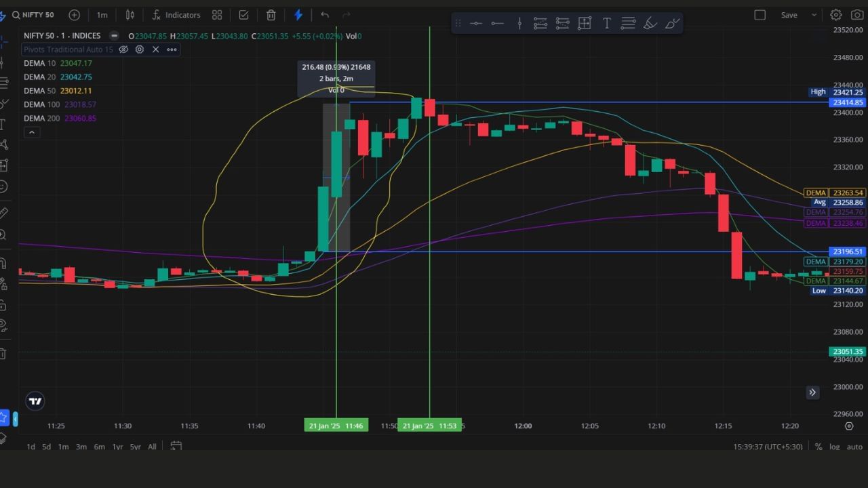
Task: Undo the last chart action
Action: pyautogui.click(x=325, y=15)
